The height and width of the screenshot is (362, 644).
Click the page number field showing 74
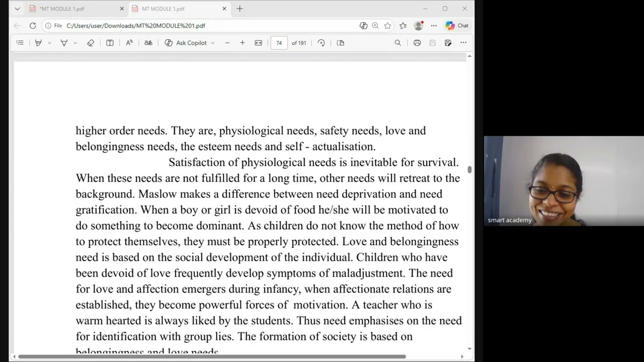[x=279, y=43]
